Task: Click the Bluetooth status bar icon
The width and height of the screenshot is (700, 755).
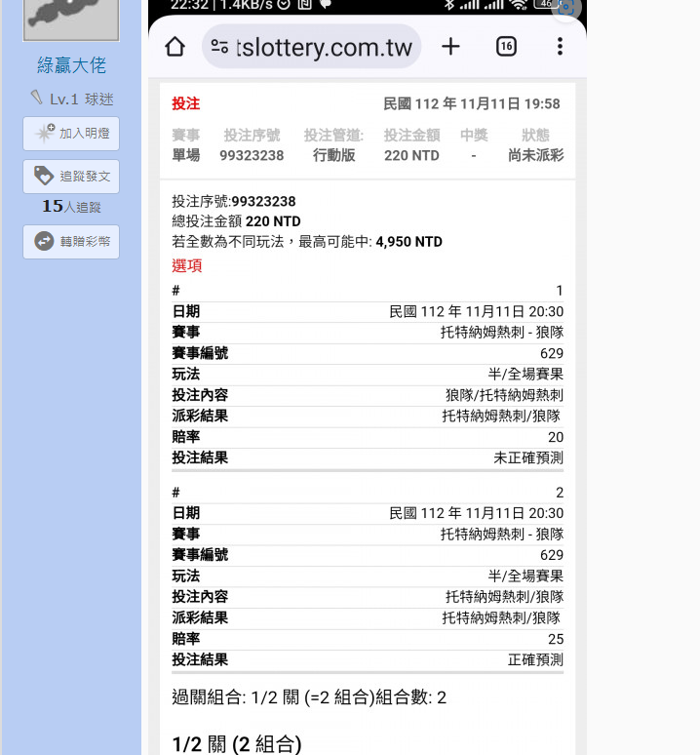Action: [448, 4]
